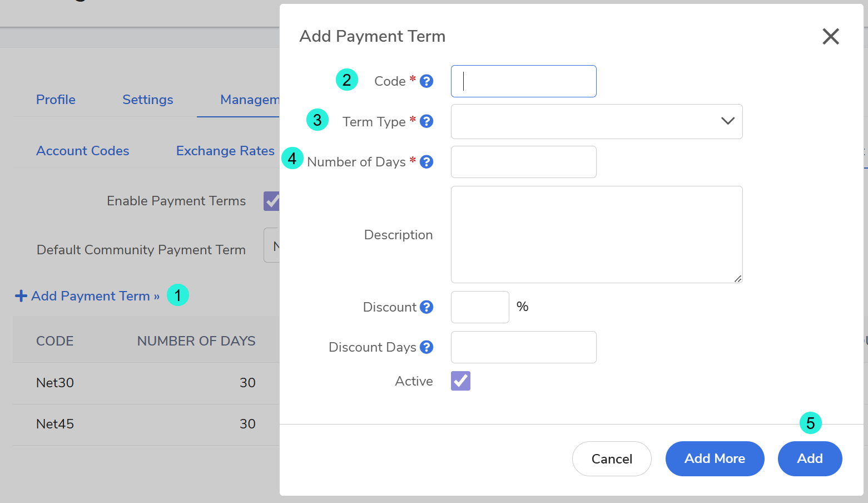
Task: Open the Discount help tooltip icon
Action: tap(426, 307)
